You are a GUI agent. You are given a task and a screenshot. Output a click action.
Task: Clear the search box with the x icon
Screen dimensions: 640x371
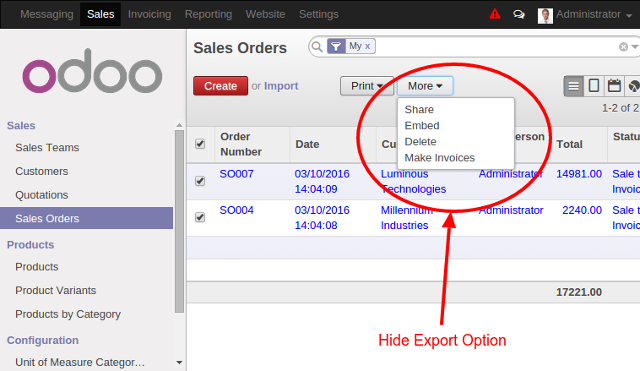coord(623,47)
